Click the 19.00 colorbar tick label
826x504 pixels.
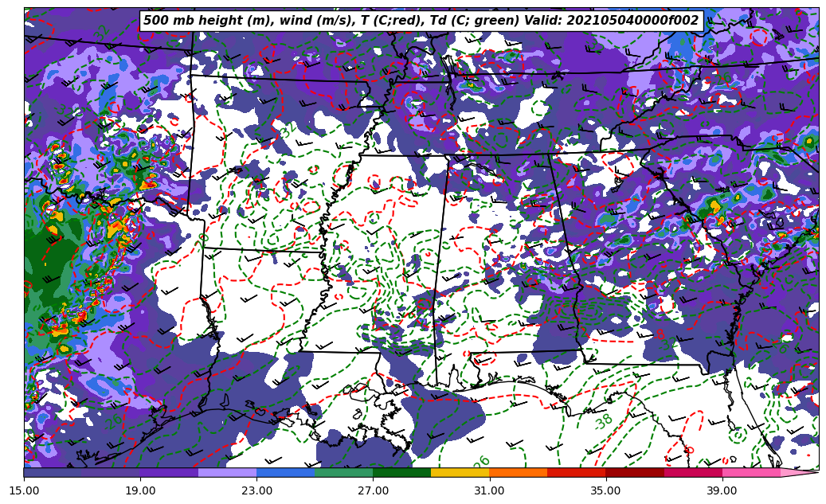(140, 490)
